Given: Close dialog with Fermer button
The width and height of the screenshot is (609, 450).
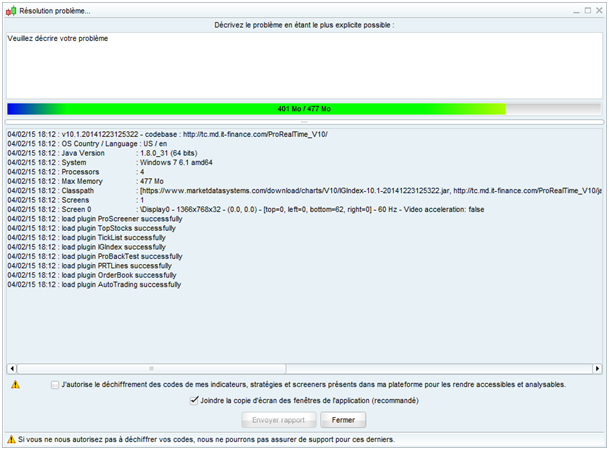Looking at the screenshot, I should pos(343,420).
